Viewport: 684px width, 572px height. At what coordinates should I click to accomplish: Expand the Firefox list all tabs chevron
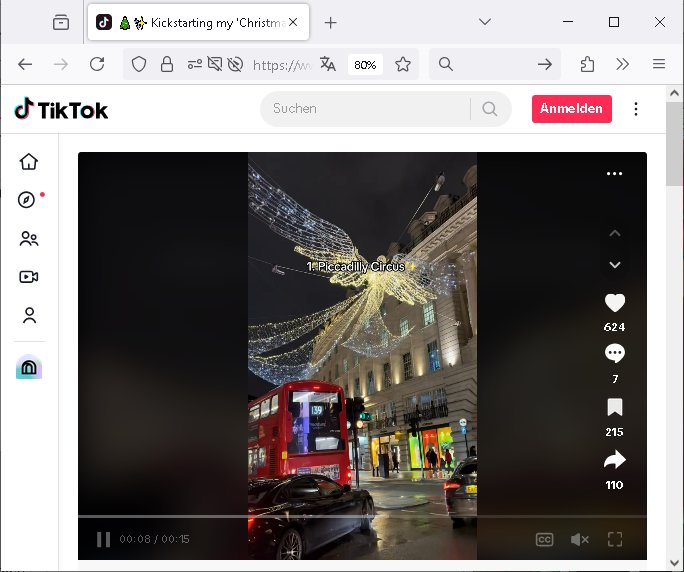coord(484,22)
